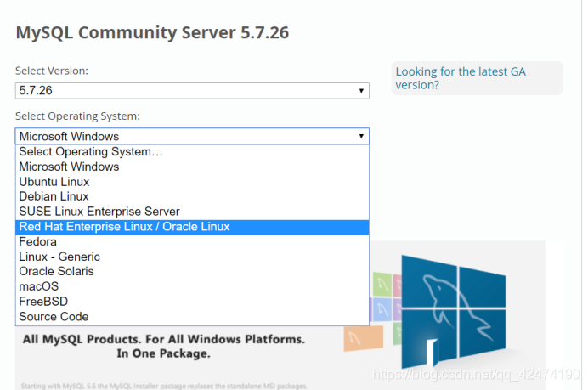Select Ubuntu Linux option
The height and width of the screenshot is (390, 588).
[192, 182]
